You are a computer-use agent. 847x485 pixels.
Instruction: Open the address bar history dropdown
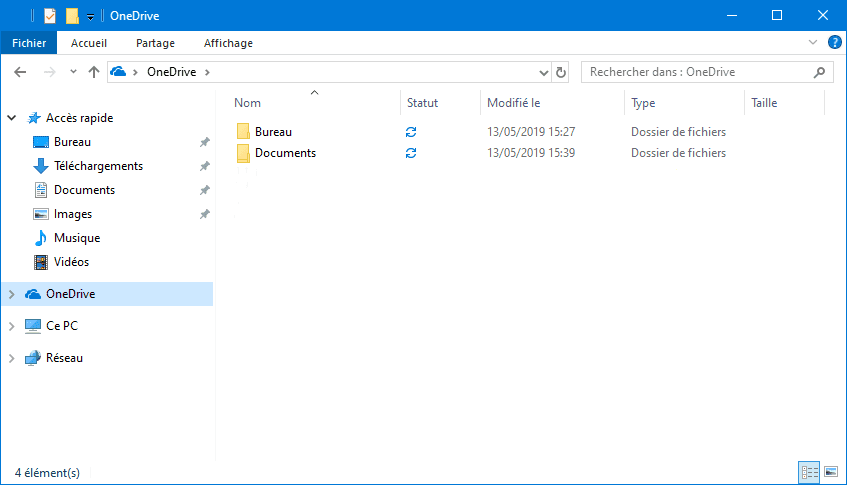(x=544, y=72)
